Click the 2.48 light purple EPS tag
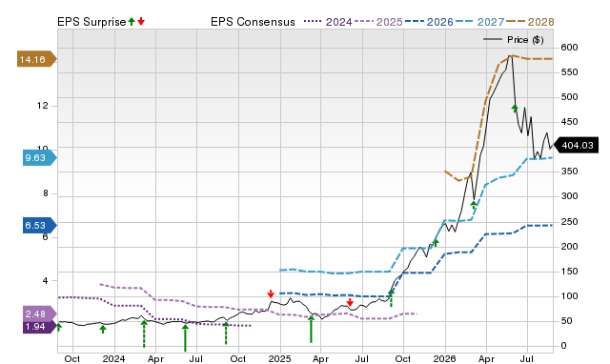Viewport: 610px width, 364px height. pyautogui.click(x=39, y=313)
